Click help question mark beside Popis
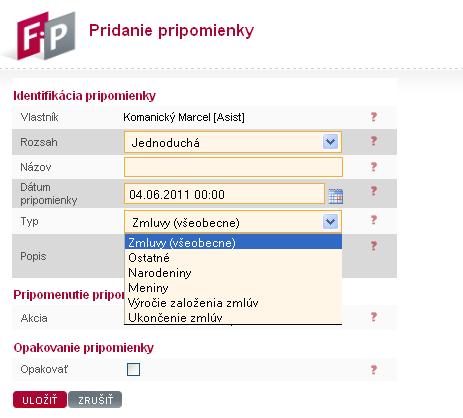Image resolution: width=463 pixels, height=418 pixels. pyautogui.click(x=374, y=246)
